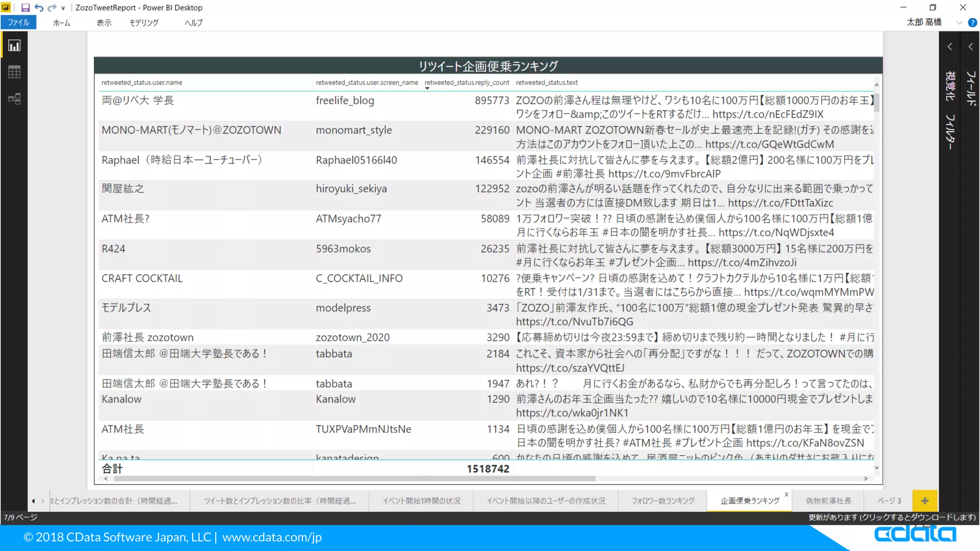Select the C_COCKTAIL_INFO cell

click(x=359, y=278)
